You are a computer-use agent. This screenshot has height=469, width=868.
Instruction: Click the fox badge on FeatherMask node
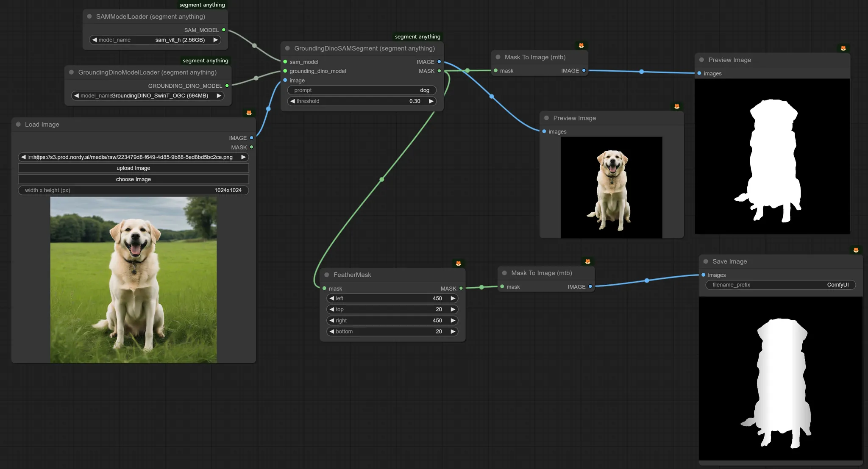pos(458,264)
